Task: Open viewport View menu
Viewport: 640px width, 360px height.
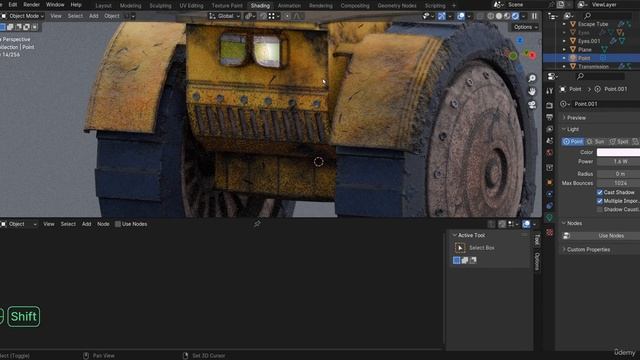Action: [x=56, y=16]
